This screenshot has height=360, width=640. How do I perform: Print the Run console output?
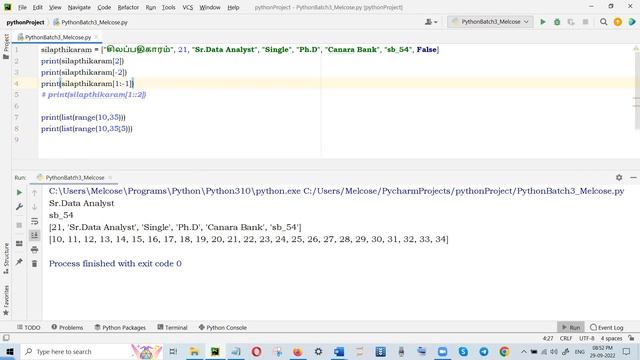[34, 249]
